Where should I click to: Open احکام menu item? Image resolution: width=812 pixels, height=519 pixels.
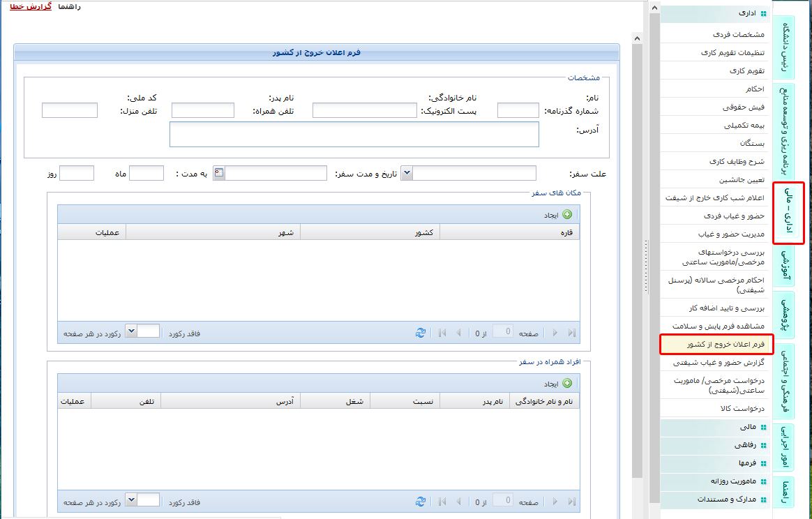pos(714,89)
